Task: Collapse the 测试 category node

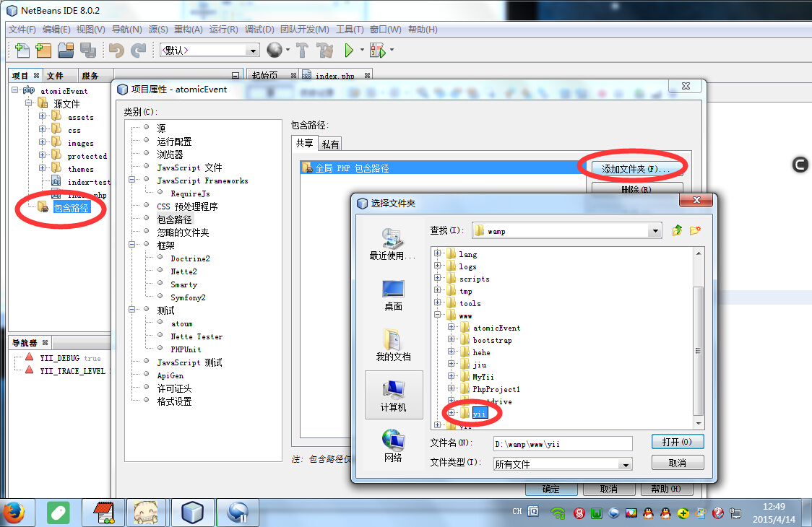Action: (132, 310)
